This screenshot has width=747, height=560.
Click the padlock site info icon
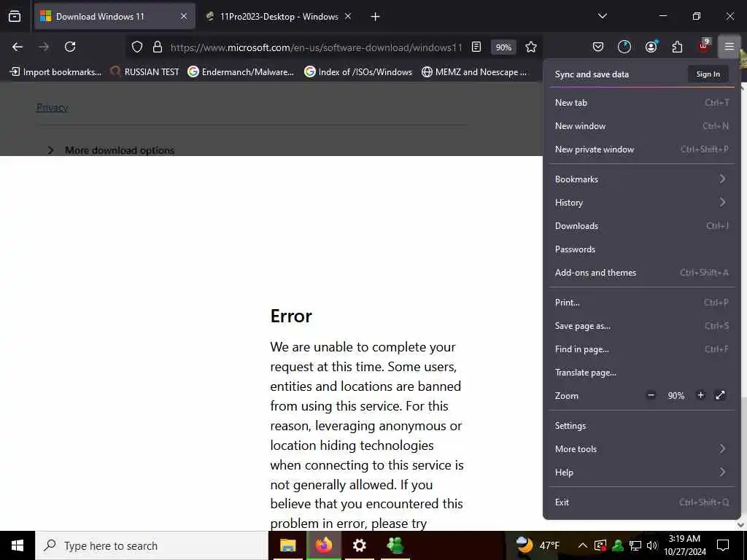pos(158,47)
